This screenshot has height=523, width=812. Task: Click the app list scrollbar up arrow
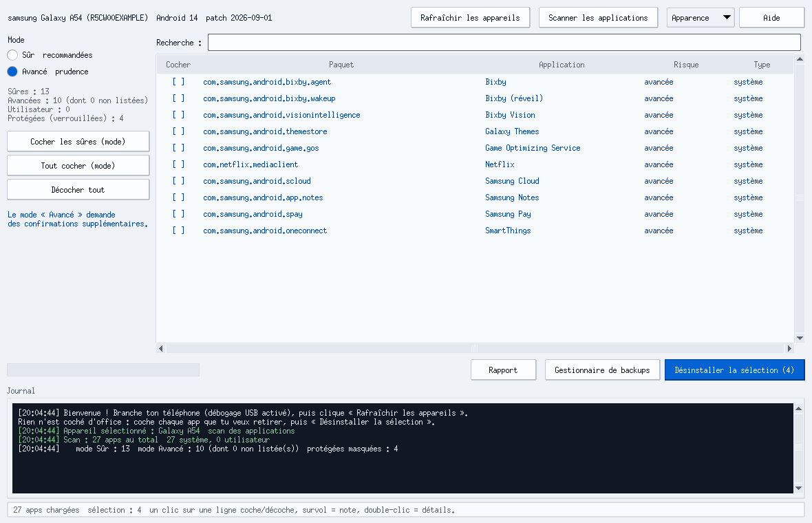coord(800,60)
